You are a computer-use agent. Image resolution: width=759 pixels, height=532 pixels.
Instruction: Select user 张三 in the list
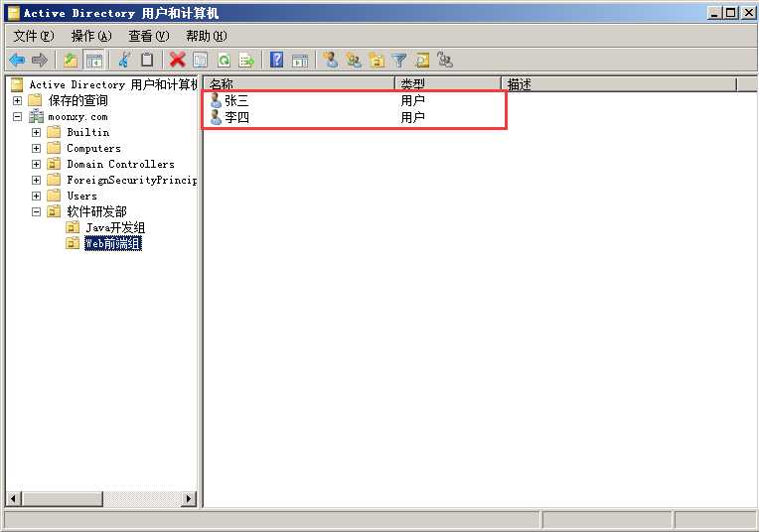coord(236,100)
